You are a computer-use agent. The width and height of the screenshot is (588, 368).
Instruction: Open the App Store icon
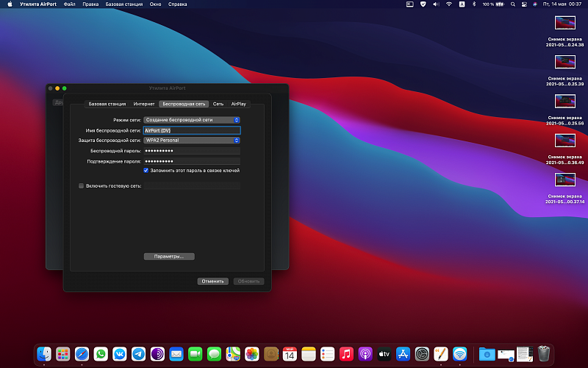coord(403,354)
